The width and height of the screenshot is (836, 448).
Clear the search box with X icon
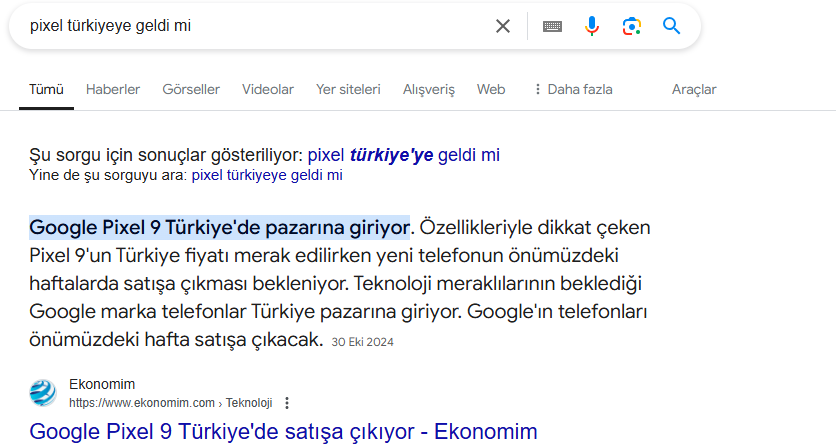(x=503, y=26)
